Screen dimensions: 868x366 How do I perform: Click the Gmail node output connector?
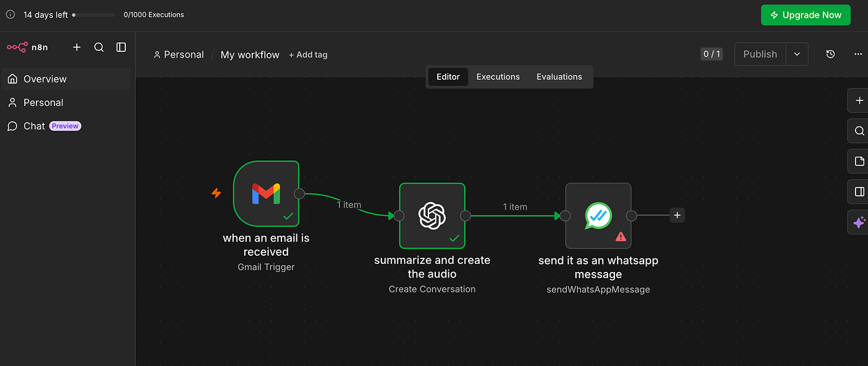coord(299,194)
